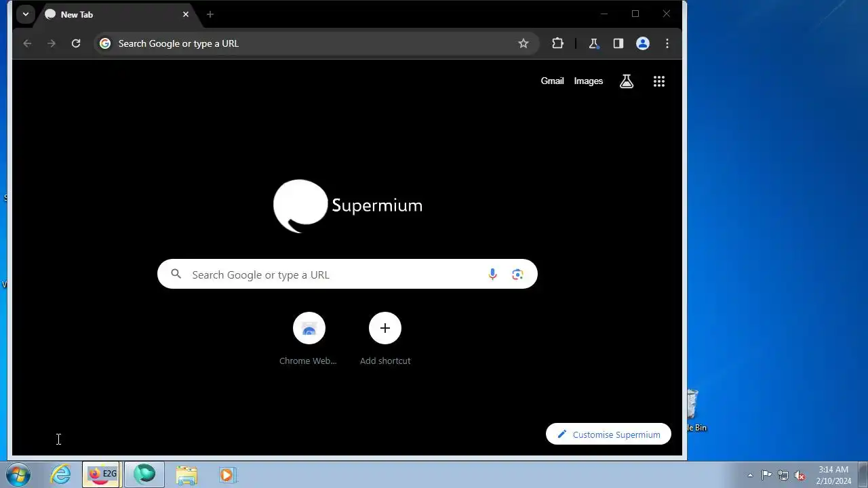Open the profile avatar menu
This screenshot has width=868, height=488.
pyautogui.click(x=643, y=43)
